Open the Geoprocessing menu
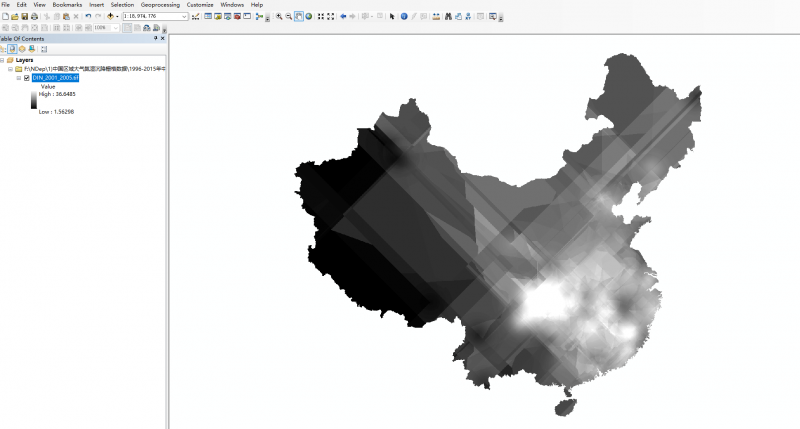This screenshot has width=800, height=429. pyautogui.click(x=160, y=5)
